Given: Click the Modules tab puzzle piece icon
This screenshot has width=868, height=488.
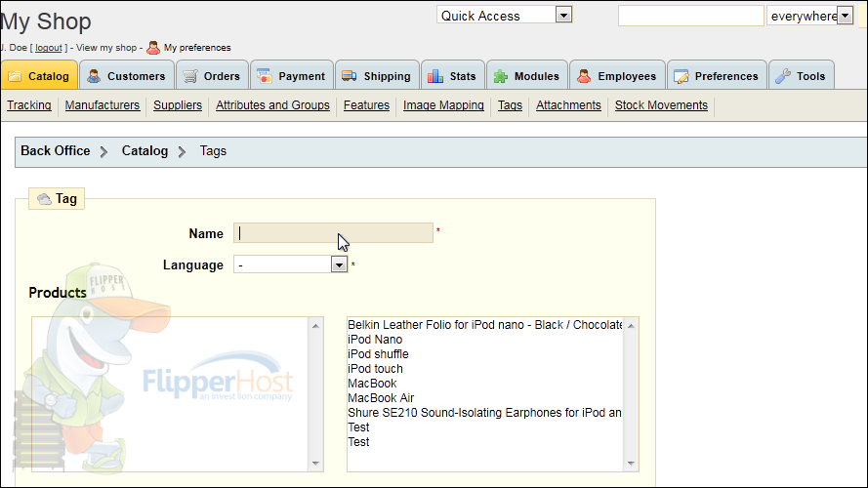Looking at the screenshot, I should click(x=501, y=76).
